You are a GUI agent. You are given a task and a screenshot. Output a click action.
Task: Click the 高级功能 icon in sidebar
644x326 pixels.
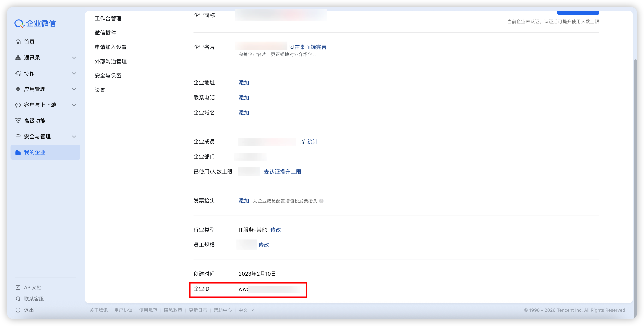[x=18, y=121]
